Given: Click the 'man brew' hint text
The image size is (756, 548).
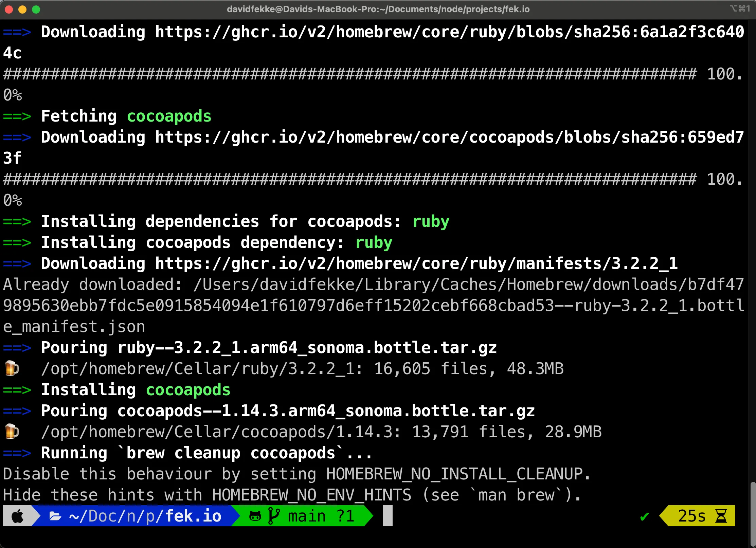Looking at the screenshot, I should pos(516,495).
